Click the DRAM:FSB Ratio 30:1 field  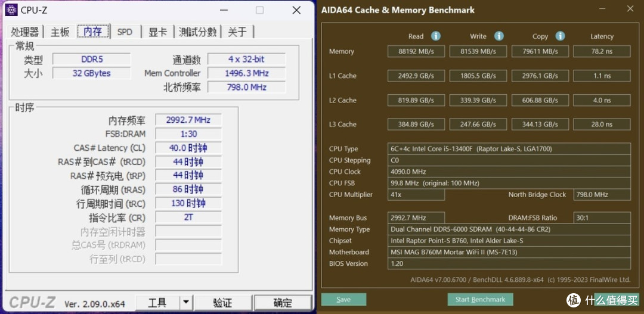click(602, 217)
